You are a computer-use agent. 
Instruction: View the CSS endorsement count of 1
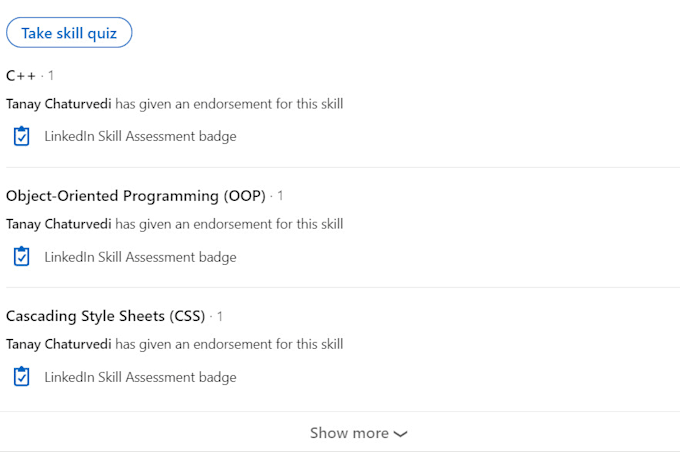click(220, 316)
